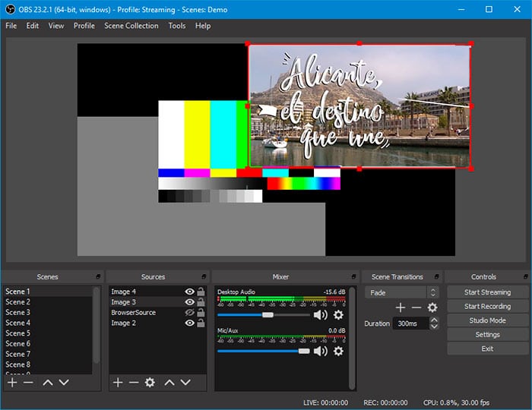Open source properties gear in Sources panel

coord(150,383)
